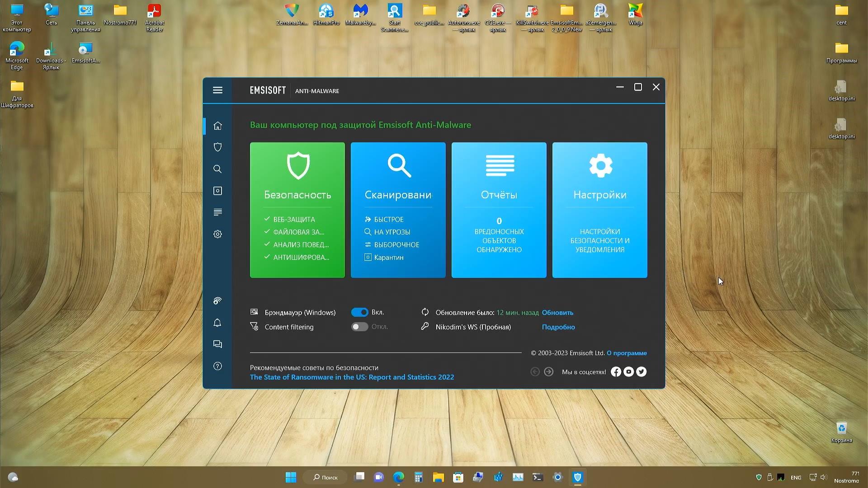
Task: Open the Remote control icon in sidebar
Action: coord(217,300)
